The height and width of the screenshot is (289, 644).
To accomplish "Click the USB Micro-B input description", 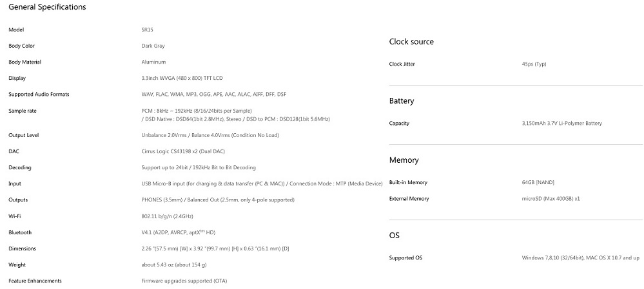I will coord(262,183).
